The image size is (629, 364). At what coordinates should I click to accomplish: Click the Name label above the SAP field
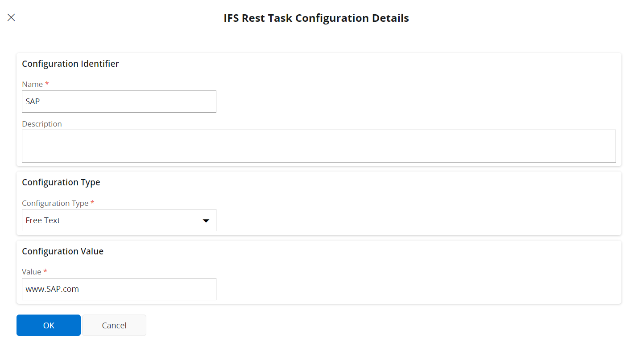coord(32,84)
